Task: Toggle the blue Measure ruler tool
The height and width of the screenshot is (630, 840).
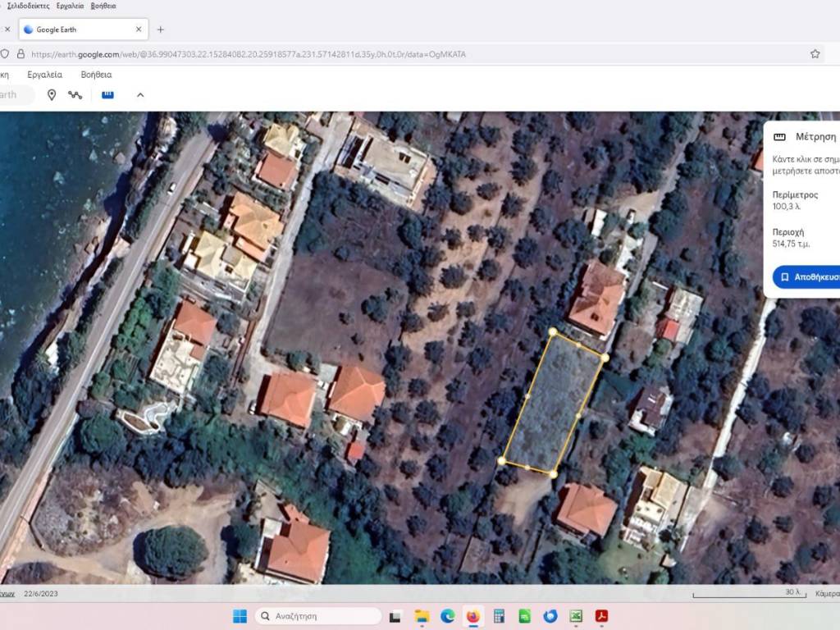Action: pyautogui.click(x=107, y=95)
